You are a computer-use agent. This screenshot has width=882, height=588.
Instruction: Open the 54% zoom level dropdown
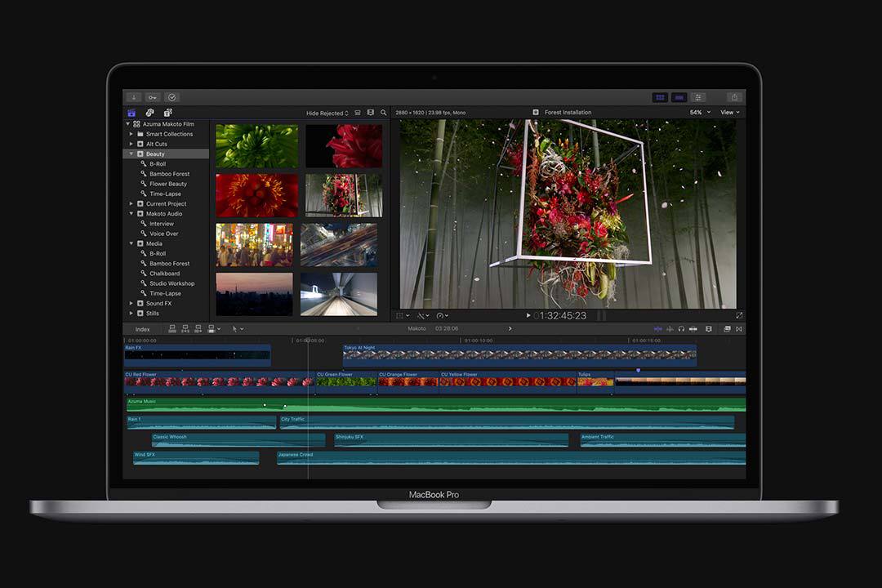click(x=701, y=113)
